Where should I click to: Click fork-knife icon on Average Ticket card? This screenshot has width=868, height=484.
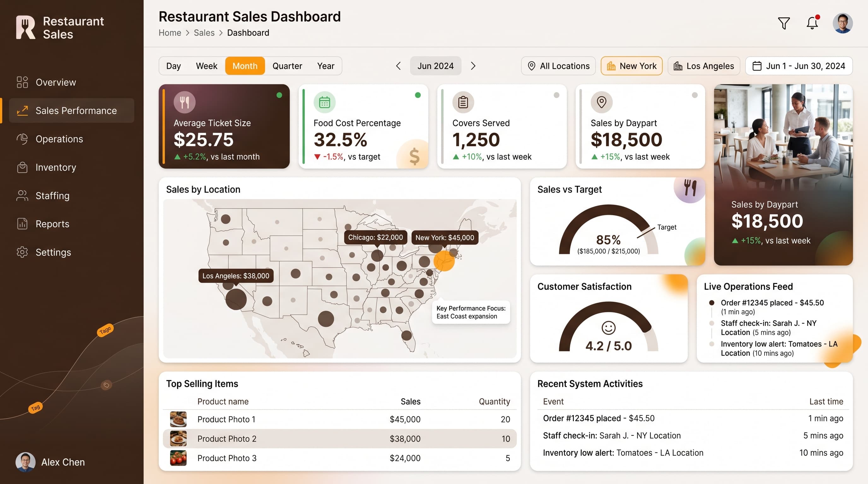click(184, 102)
